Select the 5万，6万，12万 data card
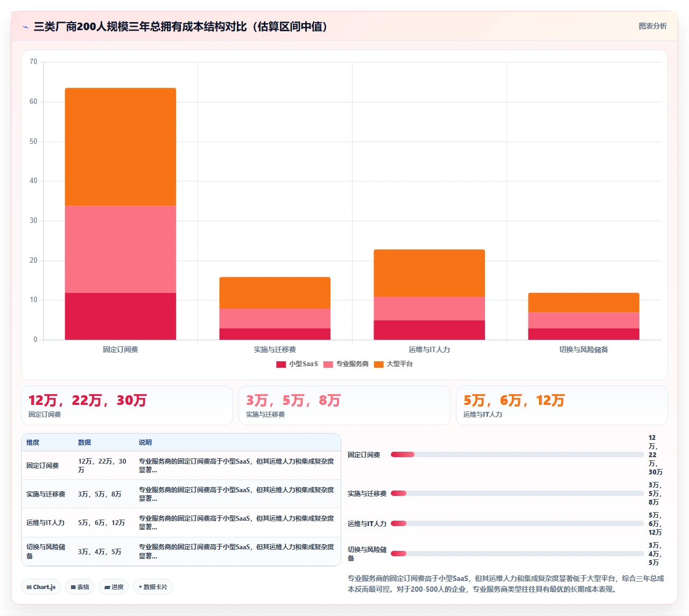This screenshot has height=616, width=689. click(562, 405)
